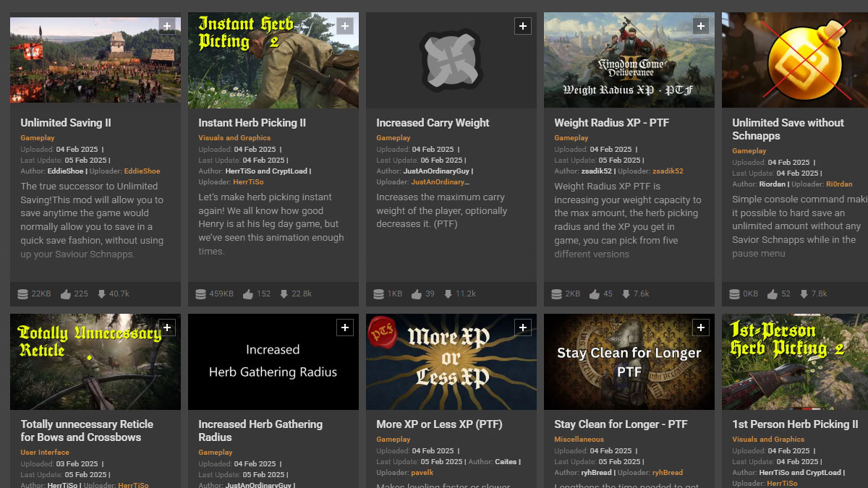Click the plus icon on Increased Carry Weight tile

tap(523, 26)
